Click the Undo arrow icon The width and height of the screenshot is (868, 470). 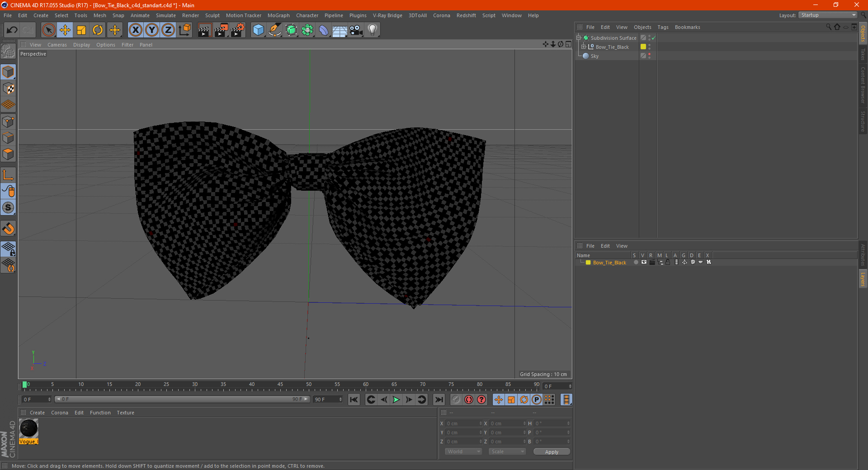point(12,30)
